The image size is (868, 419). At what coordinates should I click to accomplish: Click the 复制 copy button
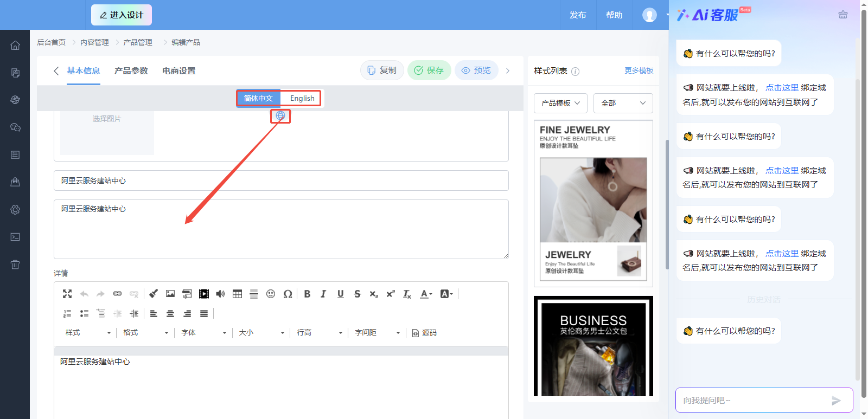382,70
